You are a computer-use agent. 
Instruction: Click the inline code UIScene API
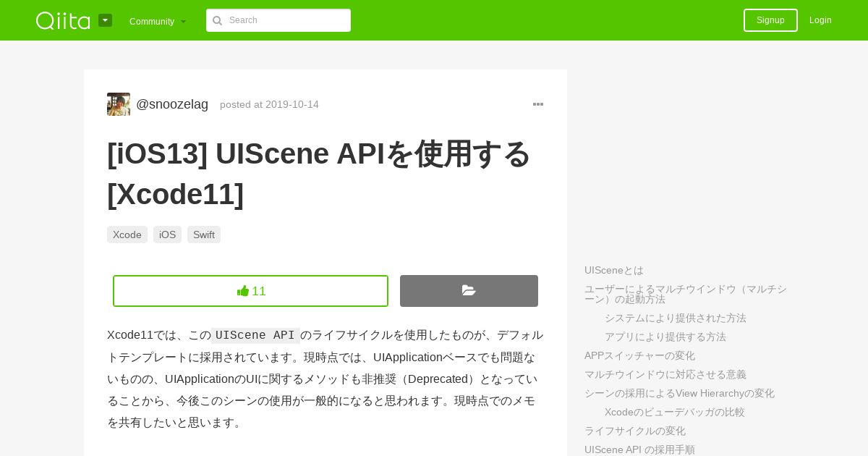tap(255, 335)
